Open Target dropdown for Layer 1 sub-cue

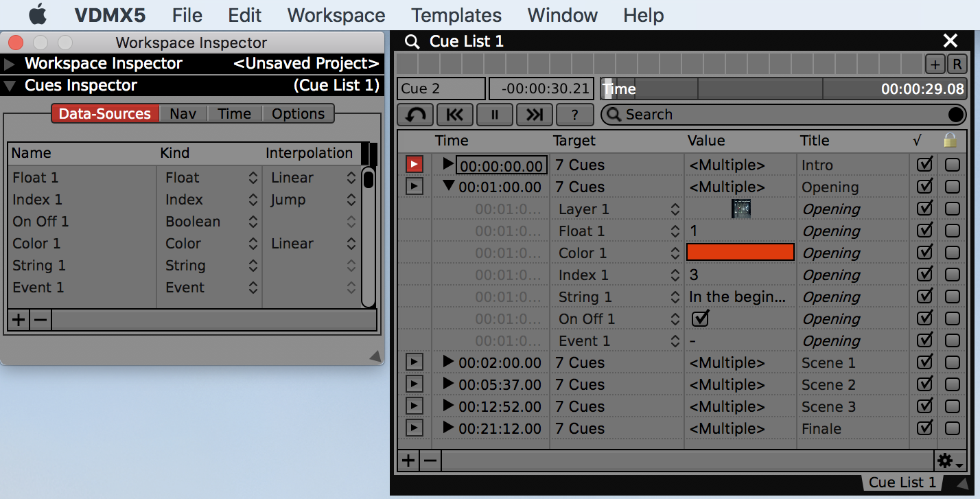click(675, 209)
